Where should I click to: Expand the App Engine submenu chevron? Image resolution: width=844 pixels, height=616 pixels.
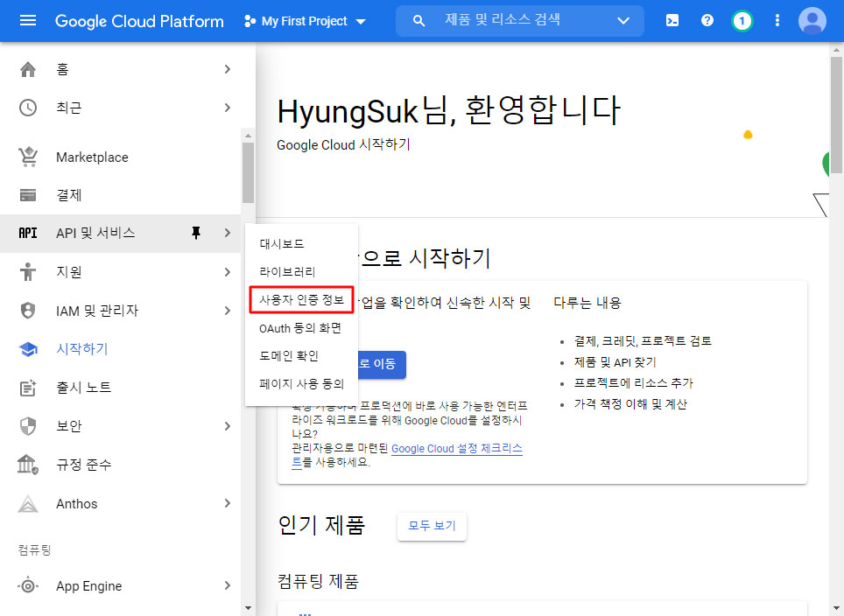tap(228, 585)
